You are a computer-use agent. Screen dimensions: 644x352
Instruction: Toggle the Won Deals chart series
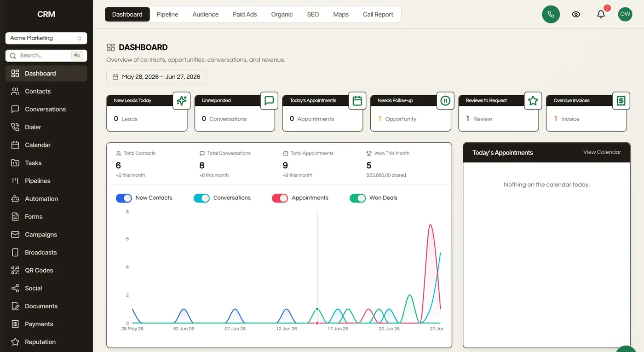pyautogui.click(x=357, y=198)
